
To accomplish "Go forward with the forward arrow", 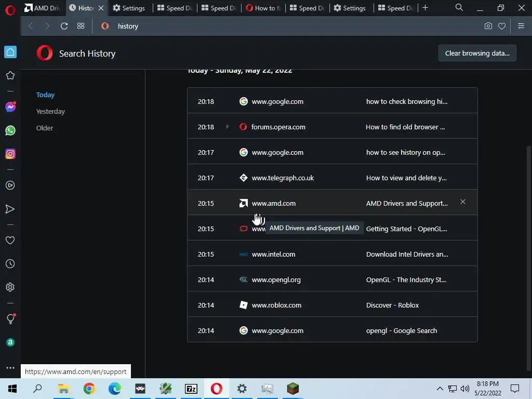I will 47,26.
